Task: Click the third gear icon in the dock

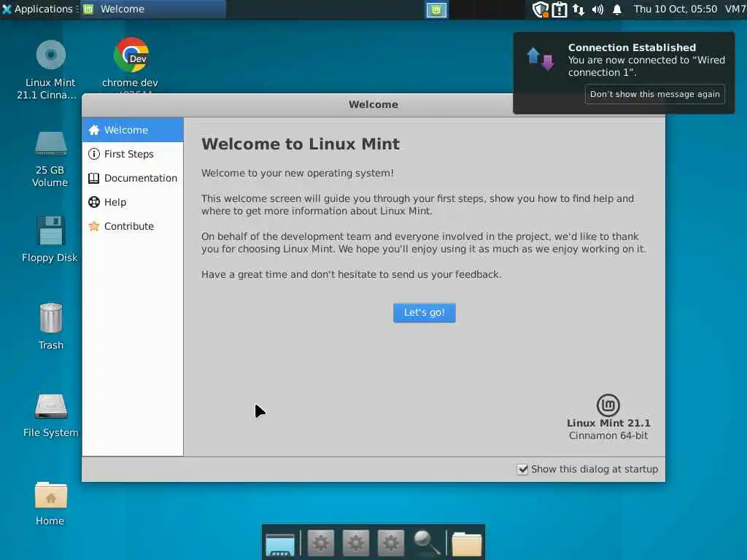Action: pyautogui.click(x=391, y=542)
